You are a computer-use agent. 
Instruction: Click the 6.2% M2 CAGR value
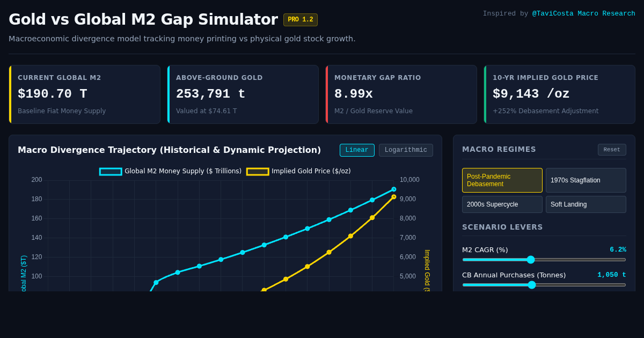[618, 250]
